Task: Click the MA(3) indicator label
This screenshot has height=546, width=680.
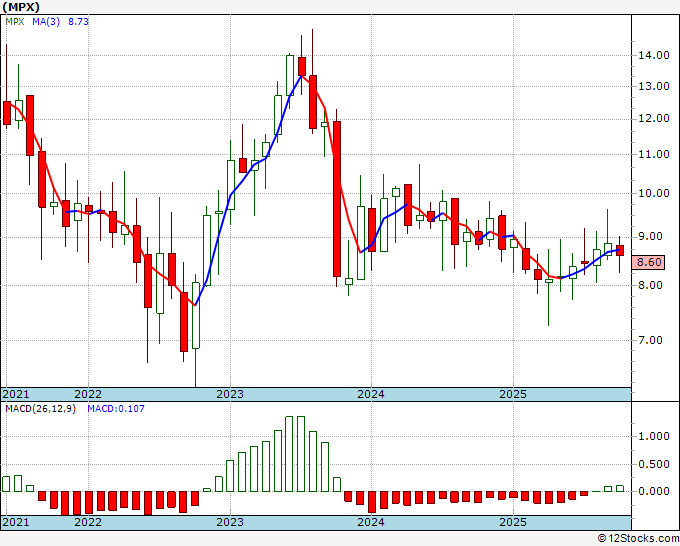Action: [46, 22]
